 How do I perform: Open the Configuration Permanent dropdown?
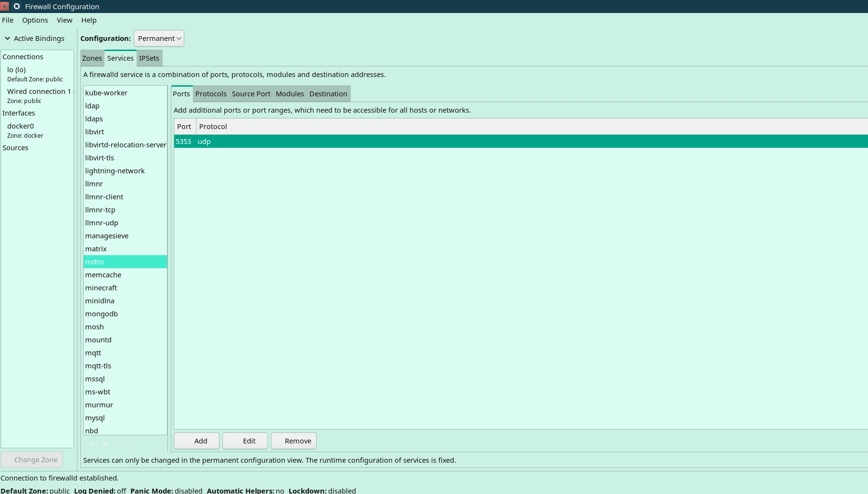pos(159,39)
